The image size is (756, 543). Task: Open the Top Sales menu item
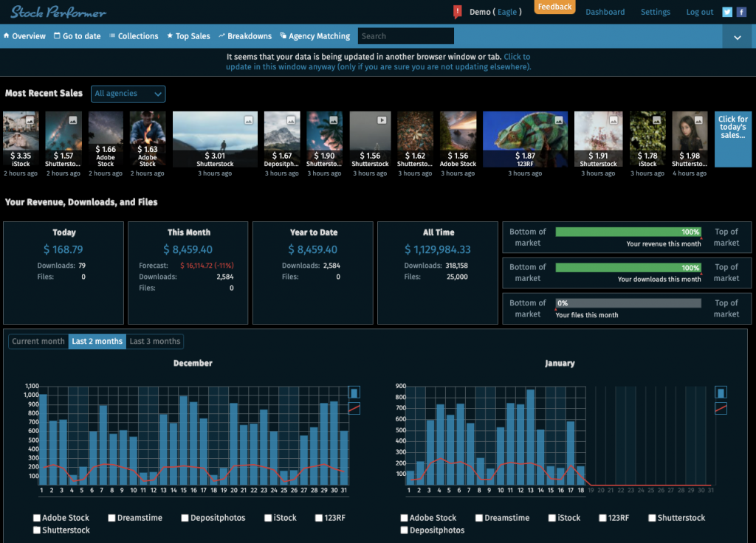coord(188,36)
